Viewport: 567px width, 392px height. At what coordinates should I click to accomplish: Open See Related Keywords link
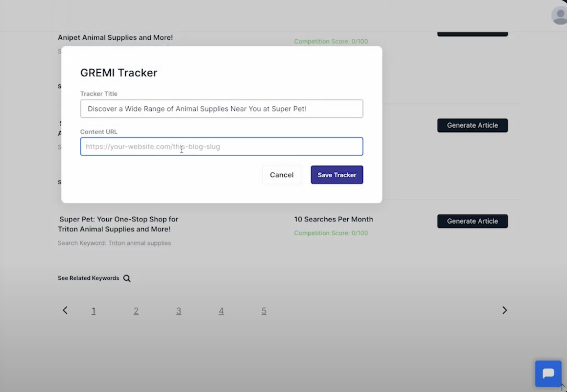pyautogui.click(x=89, y=278)
